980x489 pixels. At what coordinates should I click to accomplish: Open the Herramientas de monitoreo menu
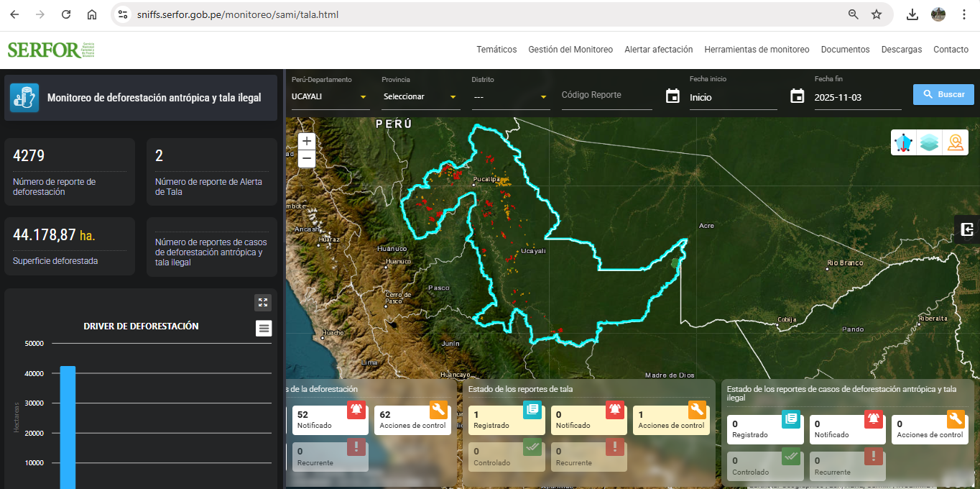[x=757, y=50]
